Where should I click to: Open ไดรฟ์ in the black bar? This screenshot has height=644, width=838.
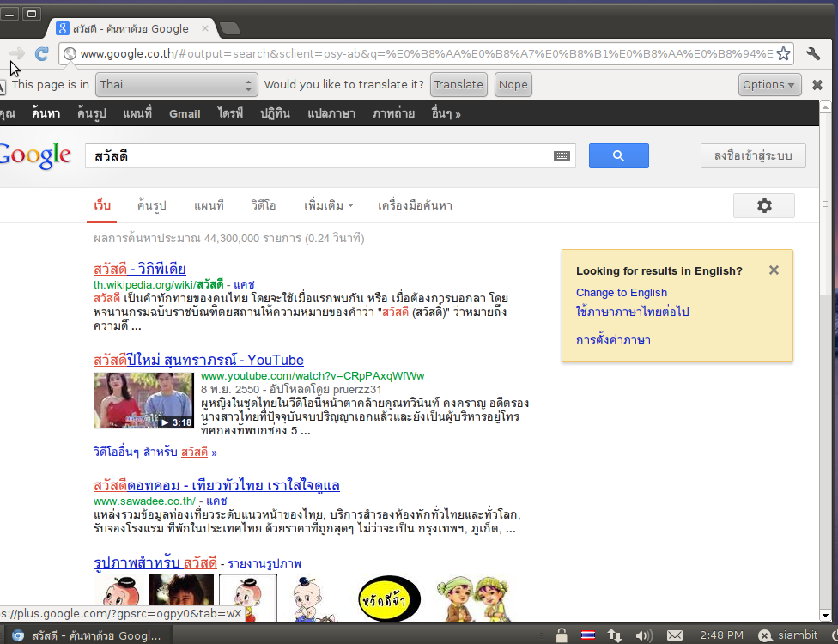[230, 113]
